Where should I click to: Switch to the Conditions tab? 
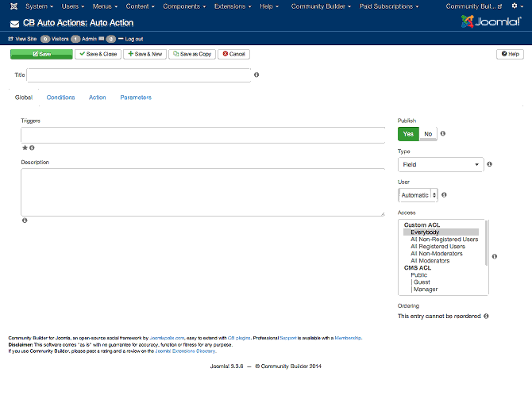point(60,98)
